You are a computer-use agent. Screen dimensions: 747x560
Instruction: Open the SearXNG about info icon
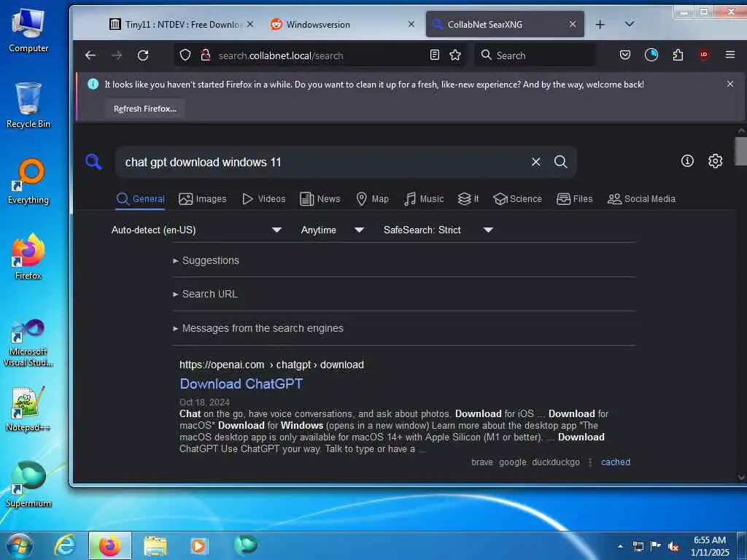click(687, 161)
